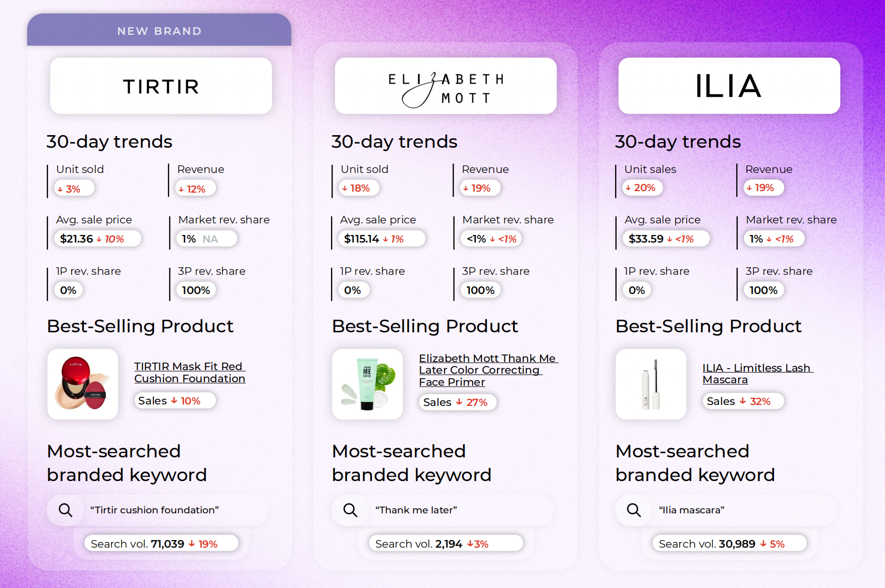Click the Elizabeth Mott brand logo
The height and width of the screenshot is (588, 885).
pyautogui.click(x=446, y=86)
